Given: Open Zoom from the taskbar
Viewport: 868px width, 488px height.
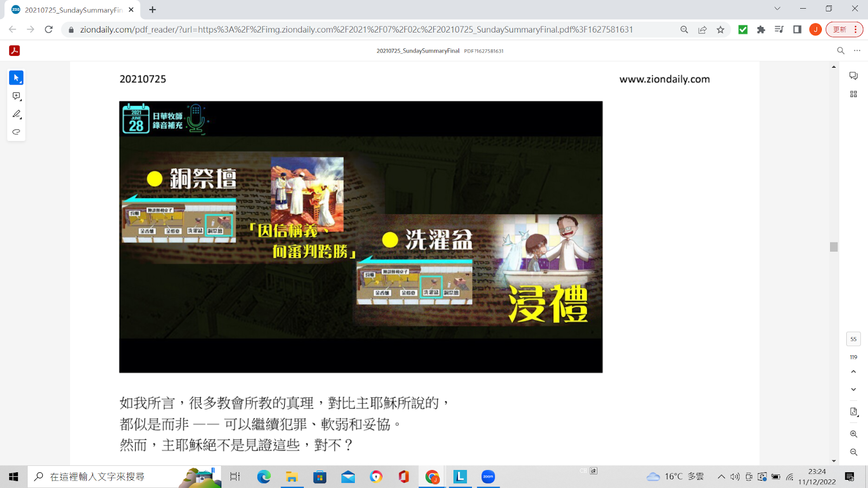Looking at the screenshot, I should (x=488, y=477).
